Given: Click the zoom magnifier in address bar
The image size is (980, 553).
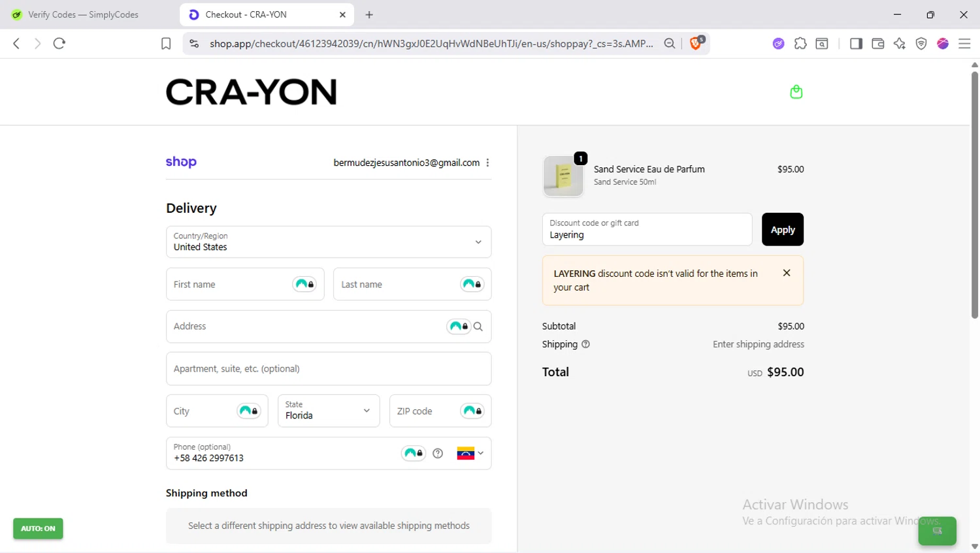Looking at the screenshot, I should click(670, 44).
